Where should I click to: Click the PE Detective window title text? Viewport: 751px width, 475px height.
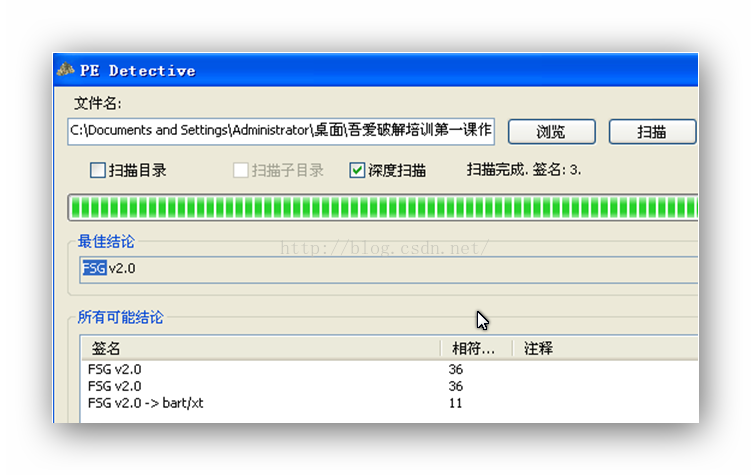pyautogui.click(x=138, y=70)
